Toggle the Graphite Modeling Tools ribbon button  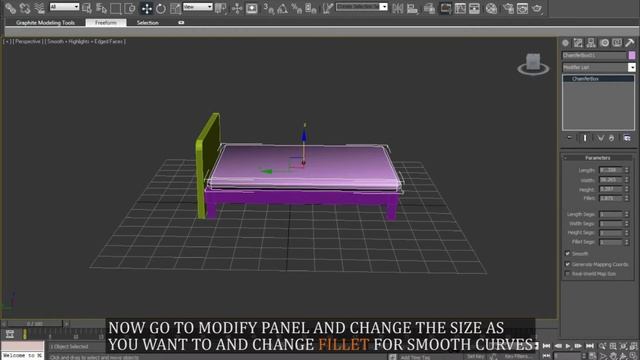point(445,8)
